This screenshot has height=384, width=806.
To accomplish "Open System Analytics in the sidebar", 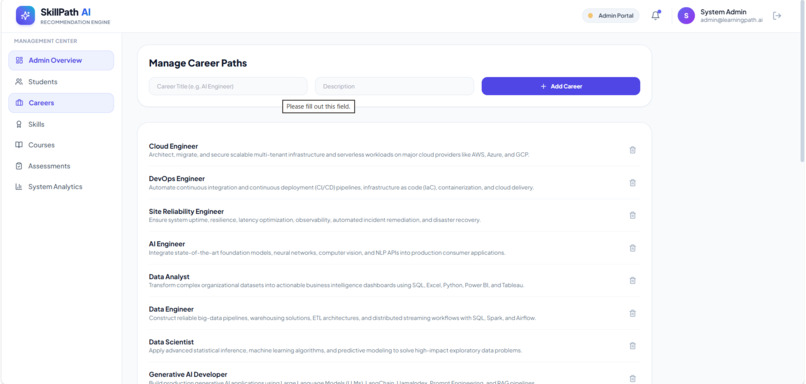I will pyautogui.click(x=61, y=187).
